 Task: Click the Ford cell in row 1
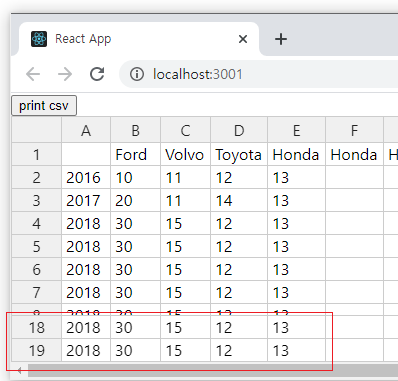pos(136,154)
